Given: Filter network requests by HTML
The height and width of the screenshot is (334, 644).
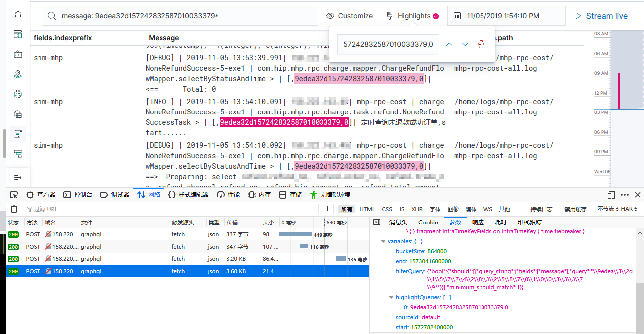Looking at the screenshot, I should click(367, 209).
